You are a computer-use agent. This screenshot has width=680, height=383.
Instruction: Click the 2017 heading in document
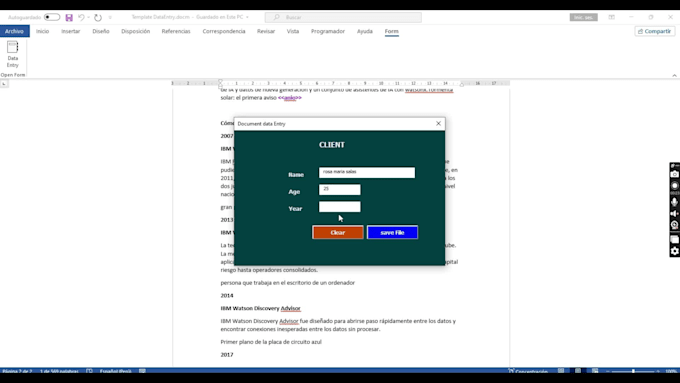(x=227, y=355)
